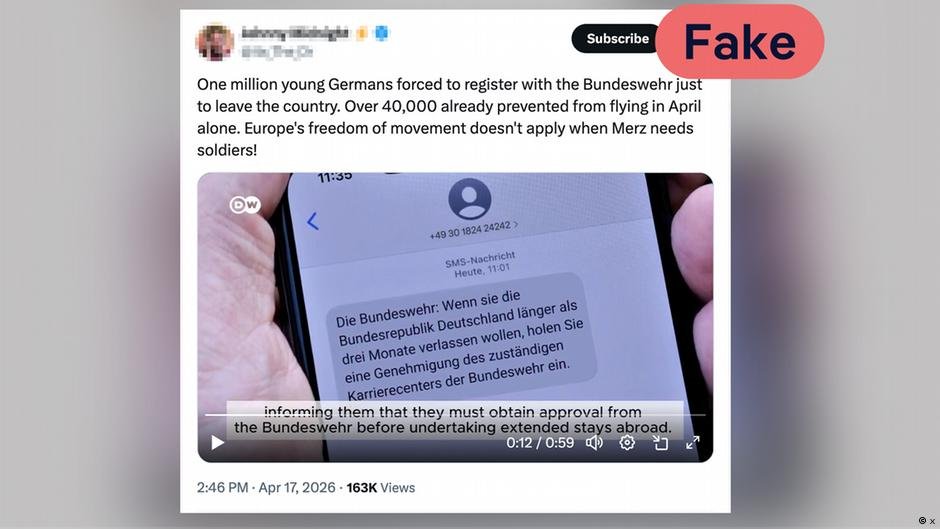Click the blue verified badge
Viewport: 940px width, 529px height.
(382, 33)
